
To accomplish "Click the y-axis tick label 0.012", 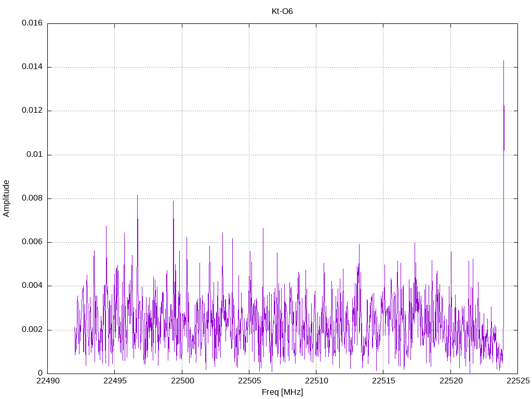I will tap(32, 111).
